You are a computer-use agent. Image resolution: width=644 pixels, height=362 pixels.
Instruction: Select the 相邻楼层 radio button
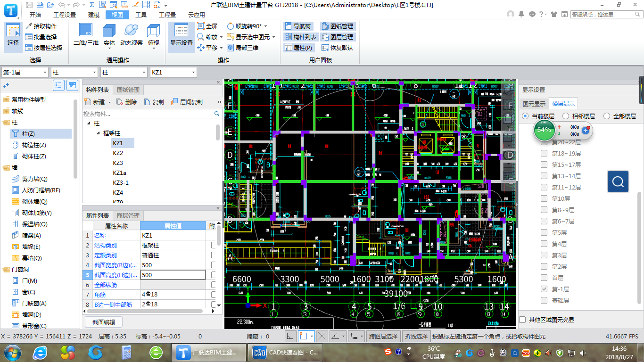(565, 116)
